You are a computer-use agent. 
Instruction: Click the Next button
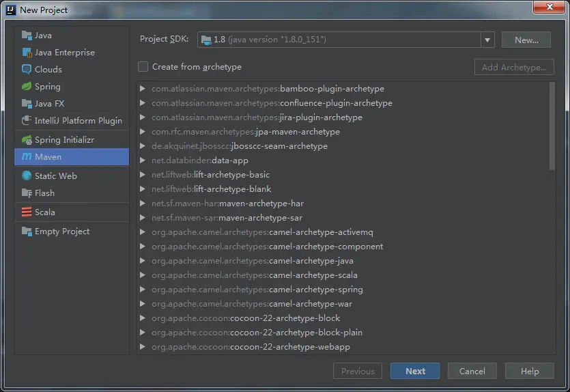point(415,371)
